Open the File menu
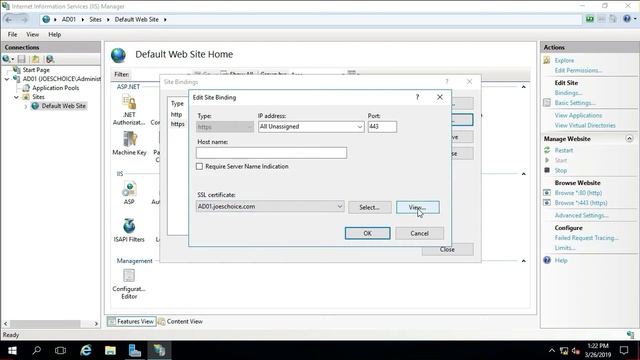This screenshot has height=360, width=640. (12, 35)
